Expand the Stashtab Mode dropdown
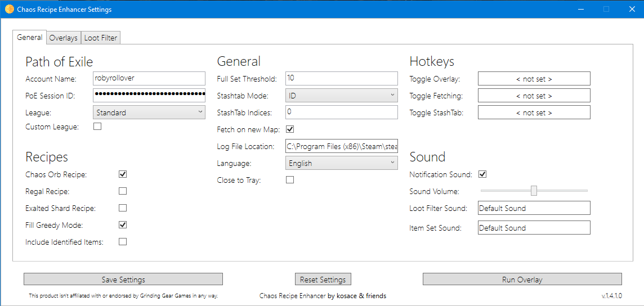644x306 pixels. (342, 95)
